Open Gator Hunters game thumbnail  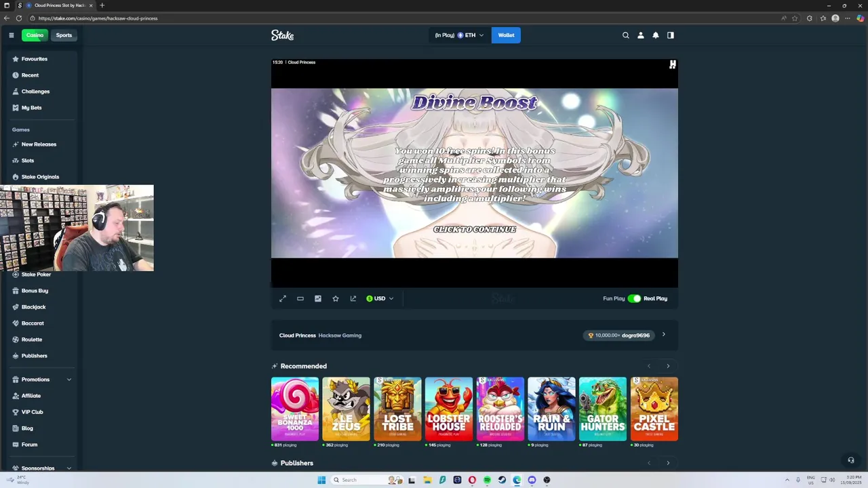603,409
